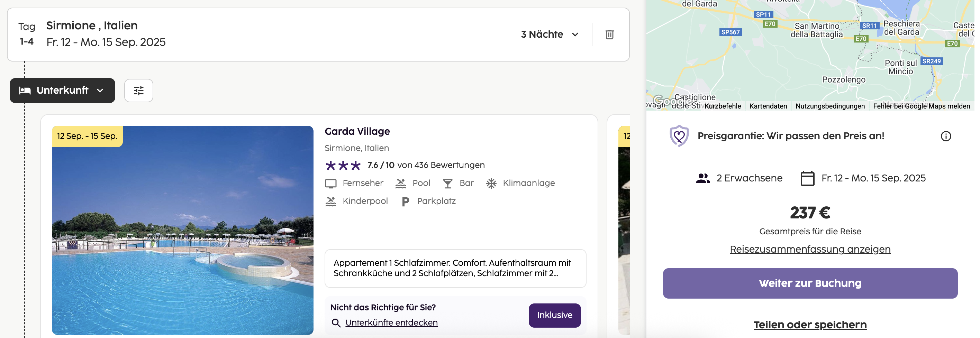The image size is (980, 338).
Task: Click the San Martino della Battaglia map label
Action: pos(816,30)
